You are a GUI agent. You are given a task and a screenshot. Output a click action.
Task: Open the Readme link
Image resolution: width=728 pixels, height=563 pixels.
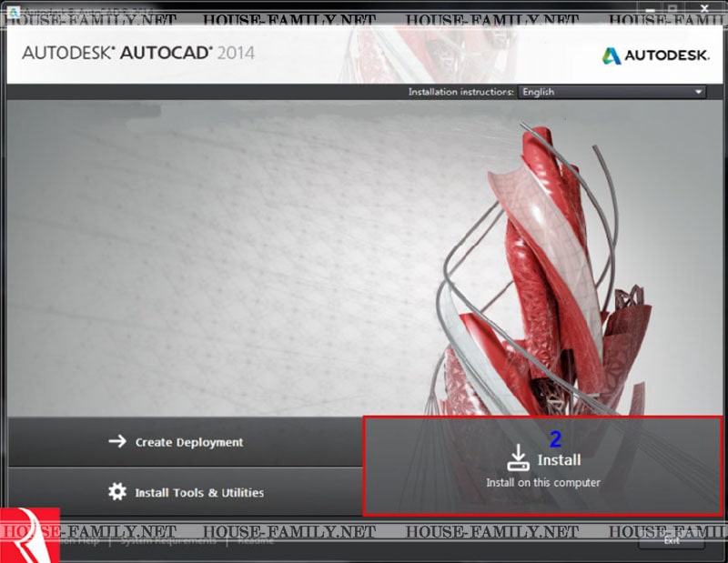coord(256,541)
